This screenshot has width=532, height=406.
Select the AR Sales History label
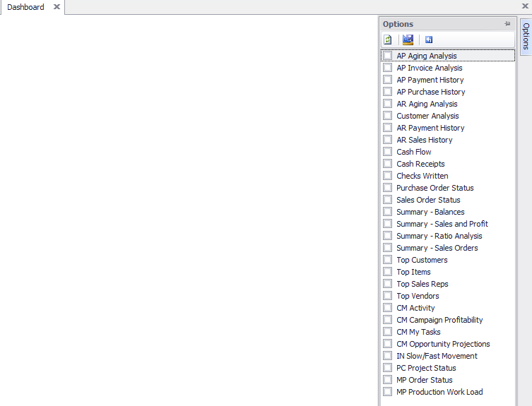coord(424,140)
